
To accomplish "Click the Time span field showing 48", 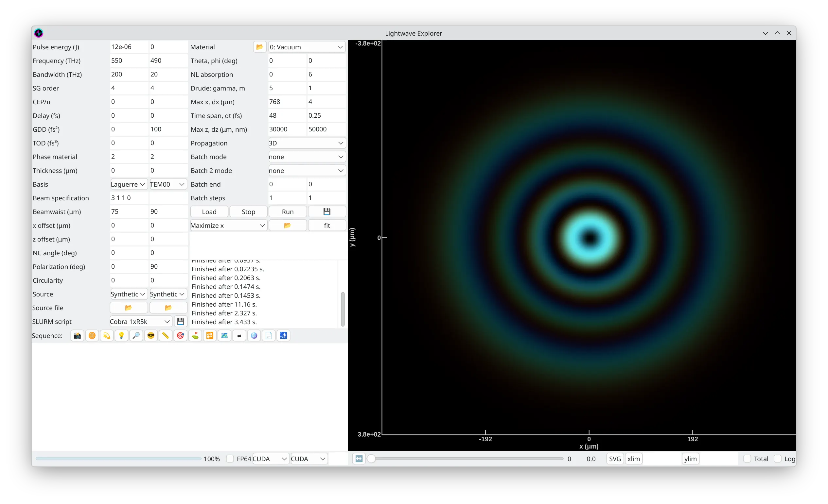I will pos(287,115).
